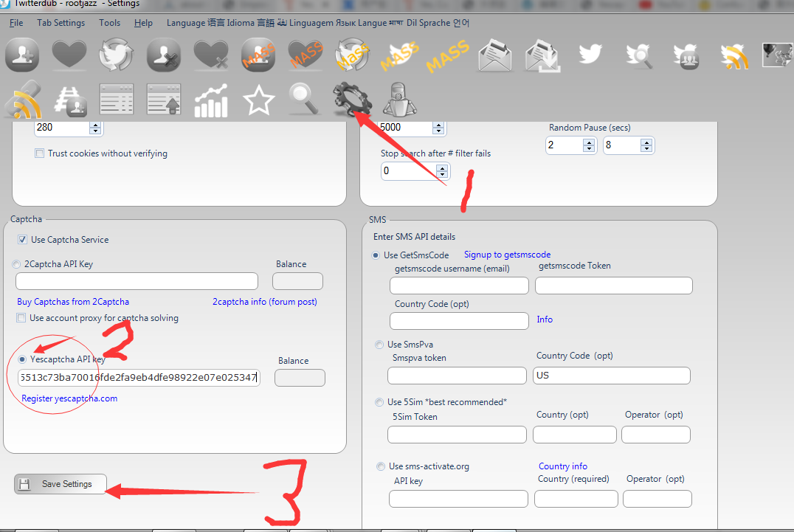Click the bird with magnifying glass icon

pos(638,55)
